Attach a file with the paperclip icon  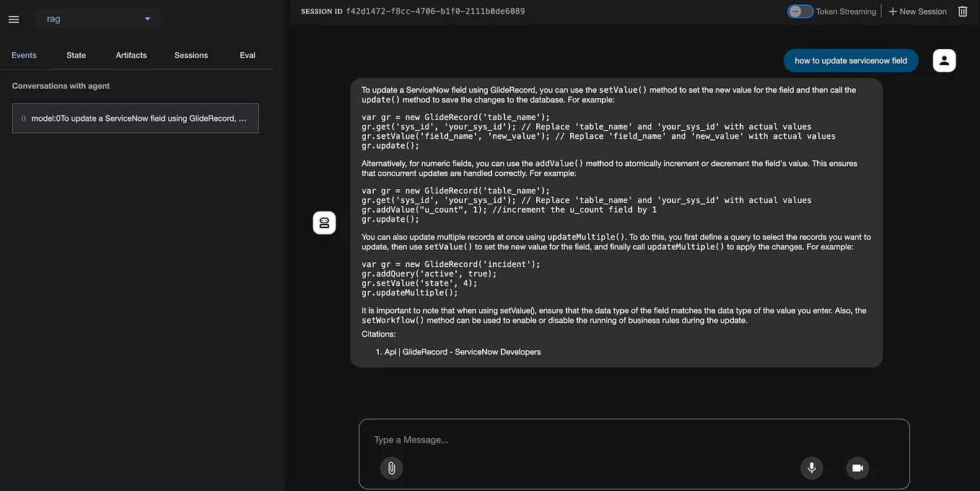(x=391, y=468)
